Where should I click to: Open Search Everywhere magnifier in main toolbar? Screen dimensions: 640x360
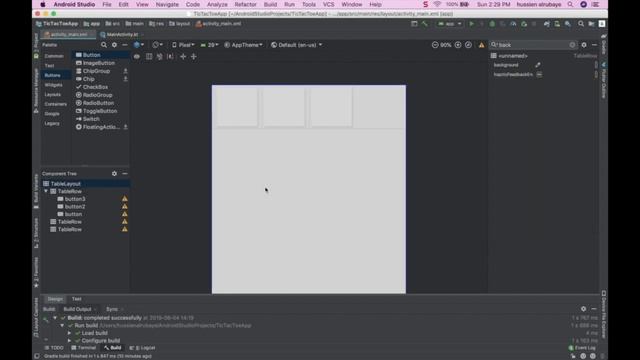click(581, 24)
